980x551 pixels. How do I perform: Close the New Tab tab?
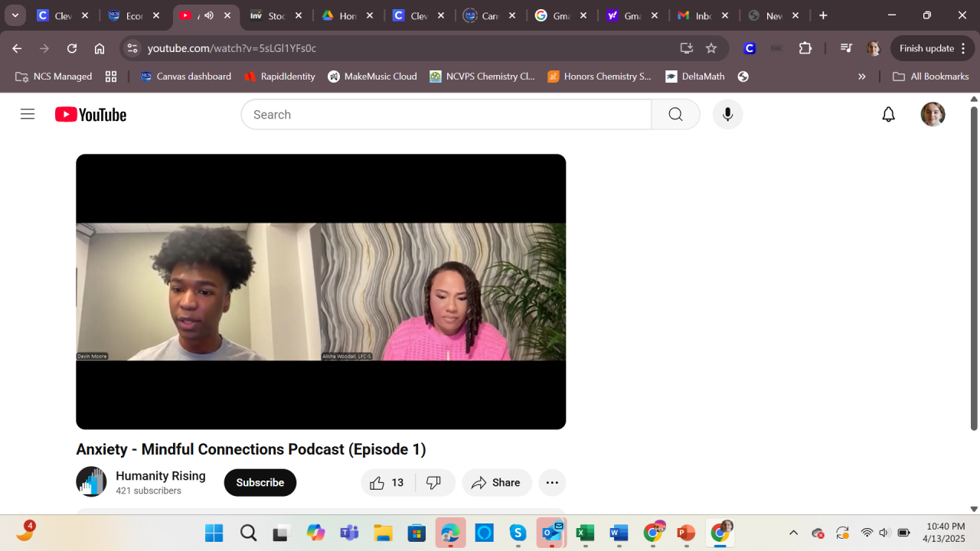795,15
